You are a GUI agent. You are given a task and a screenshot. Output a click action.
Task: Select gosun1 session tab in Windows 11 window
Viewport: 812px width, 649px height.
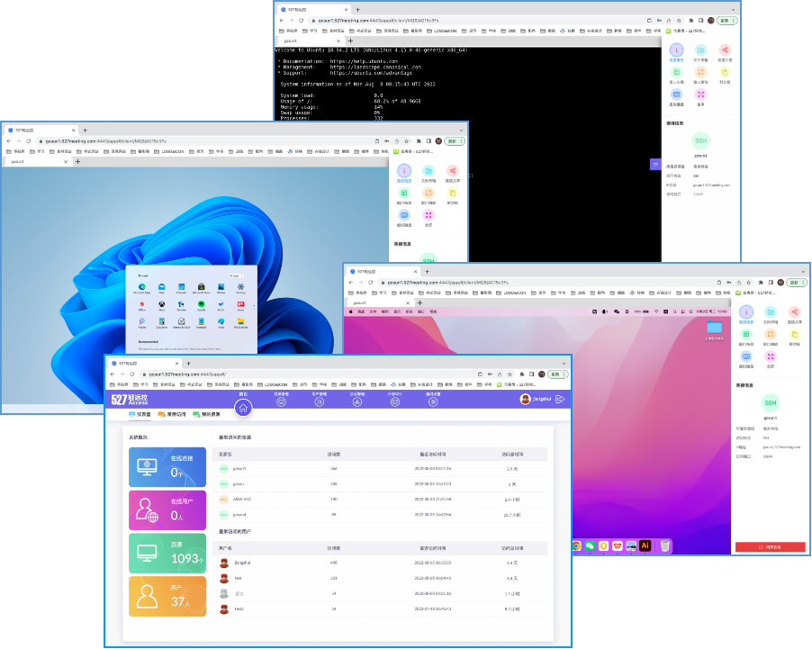(36, 162)
